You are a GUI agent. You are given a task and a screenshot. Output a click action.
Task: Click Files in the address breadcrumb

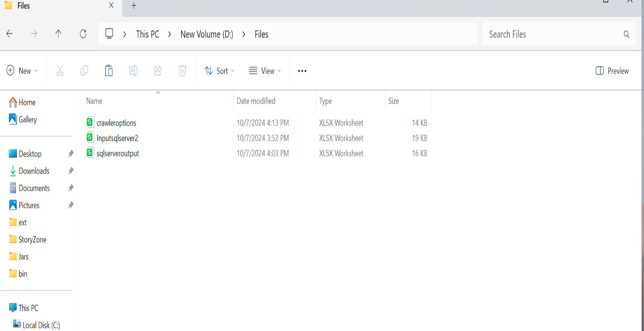coord(261,34)
